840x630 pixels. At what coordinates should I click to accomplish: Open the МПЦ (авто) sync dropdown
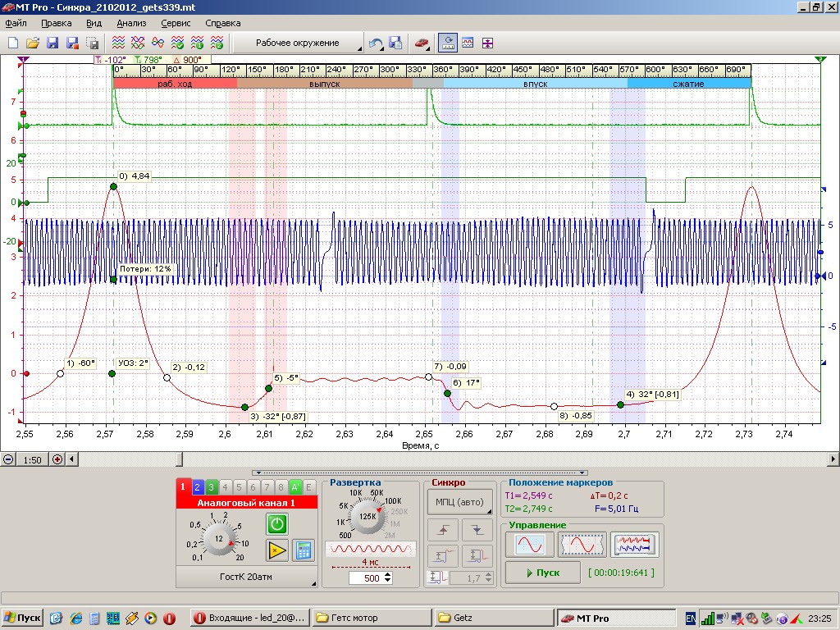pos(459,502)
